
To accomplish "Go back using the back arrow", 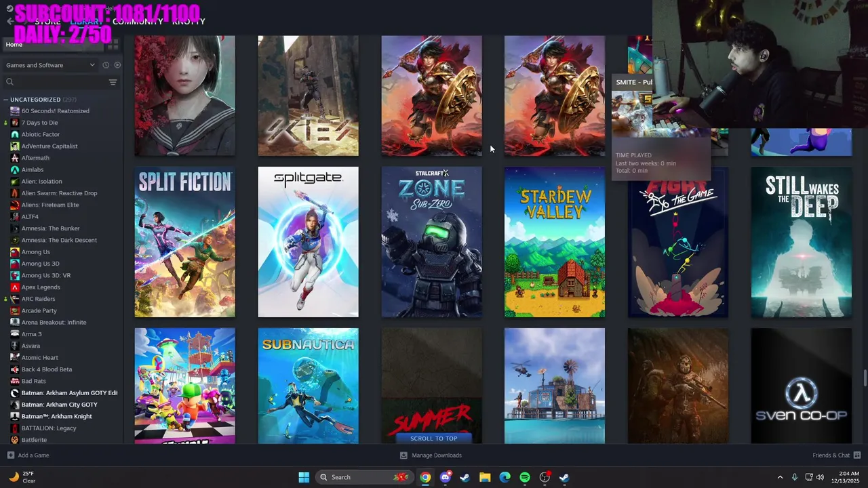I will click(9, 22).
